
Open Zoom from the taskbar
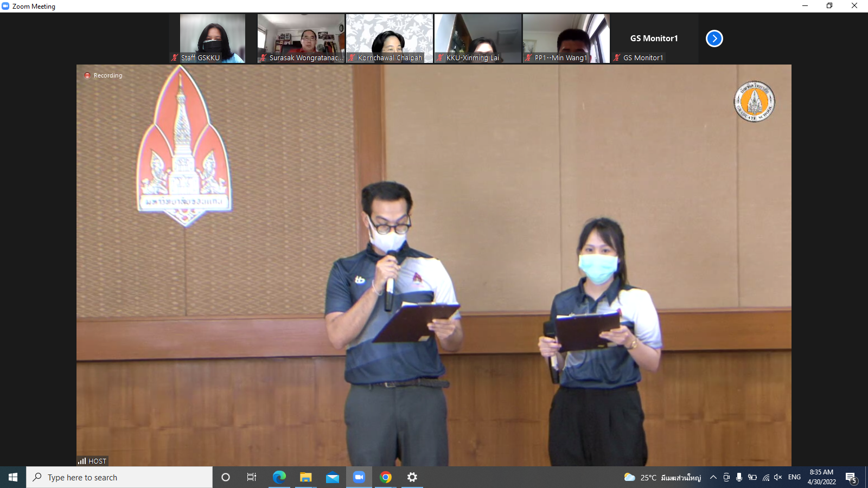[x=359, y=477]
